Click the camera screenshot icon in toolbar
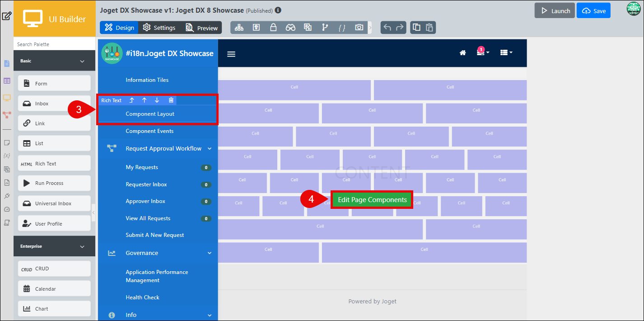The image size is (644, 321). tap(359, 28)
